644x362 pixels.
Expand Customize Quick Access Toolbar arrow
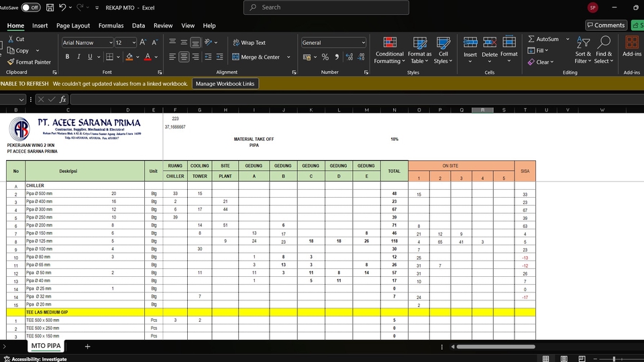tap(97, 7)
